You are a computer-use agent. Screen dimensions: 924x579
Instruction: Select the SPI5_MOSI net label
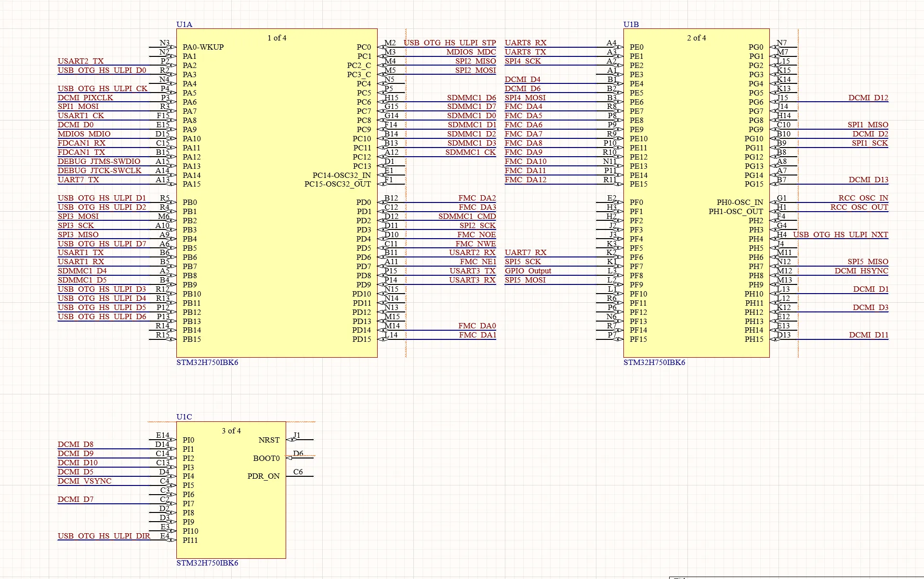pyautogui.click(x=525, y=280)
